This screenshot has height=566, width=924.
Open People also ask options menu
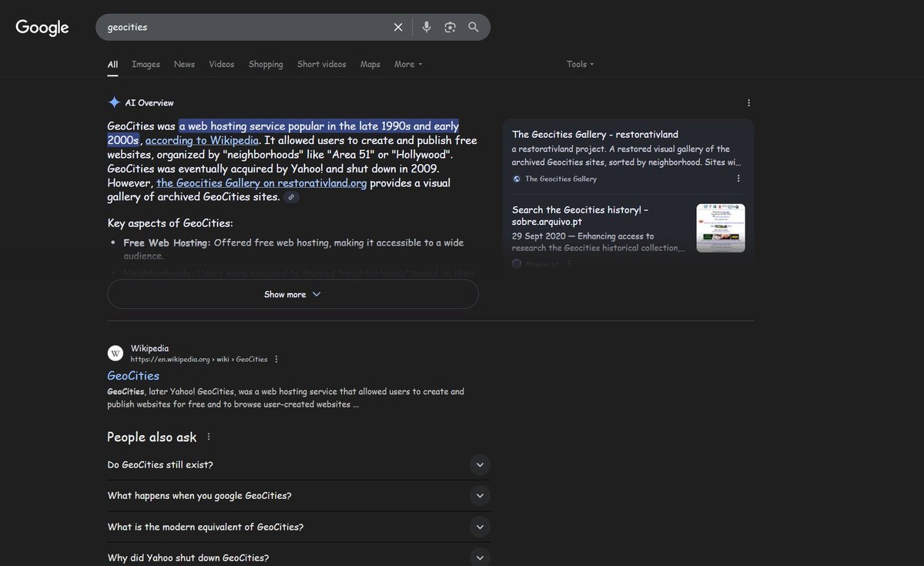click(209, 437)
